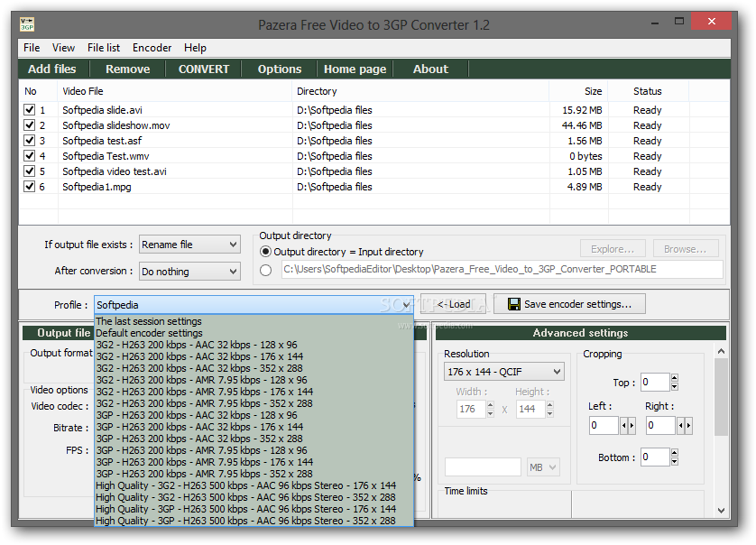Collapse the Profile dropdown arrow
This screenshot has height=545, width=756.
(406, 305)
